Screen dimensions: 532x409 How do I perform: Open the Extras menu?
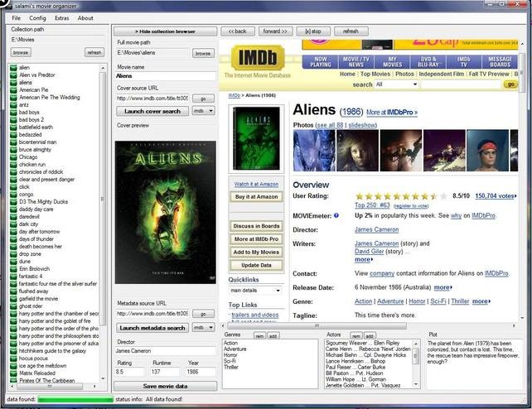(62, 18)
